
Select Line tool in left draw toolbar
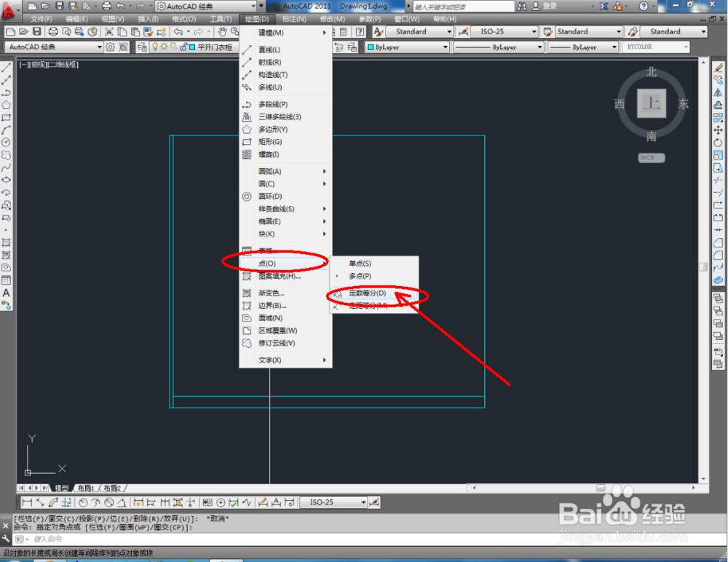6,68
